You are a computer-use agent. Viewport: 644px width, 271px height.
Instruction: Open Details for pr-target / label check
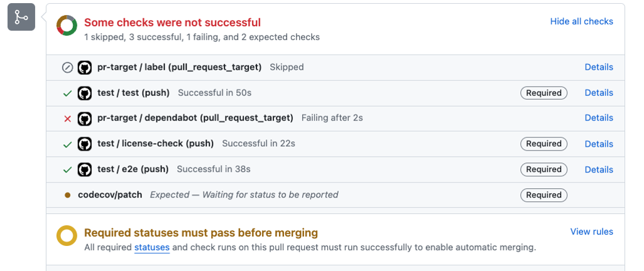(x=599, y=67)
